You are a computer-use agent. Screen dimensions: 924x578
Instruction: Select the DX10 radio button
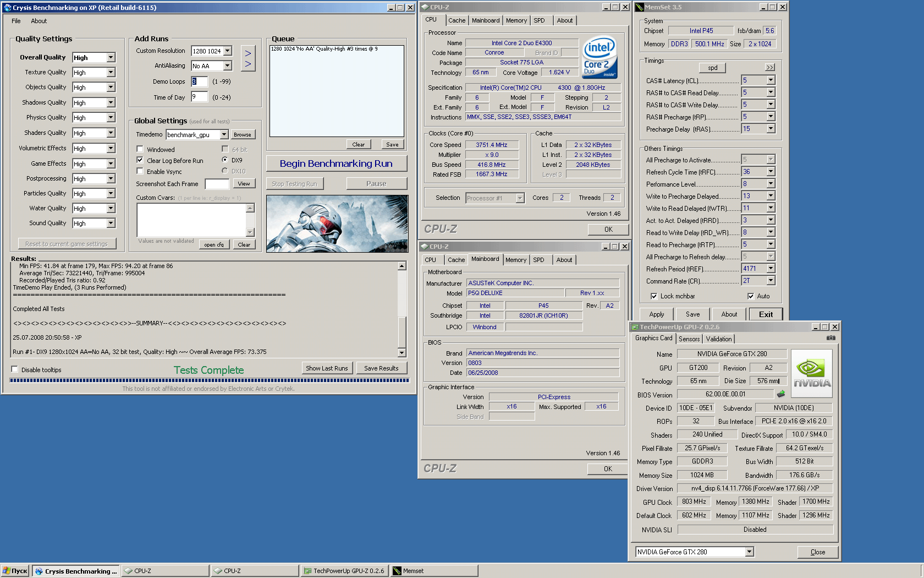pos(225,171)
